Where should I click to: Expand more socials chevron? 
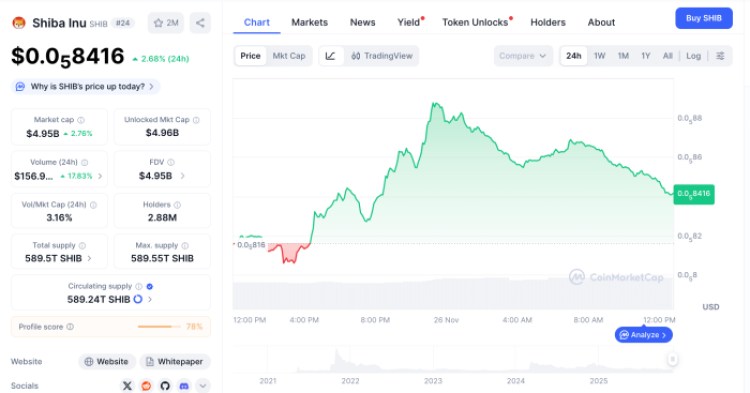click(203, 386)
